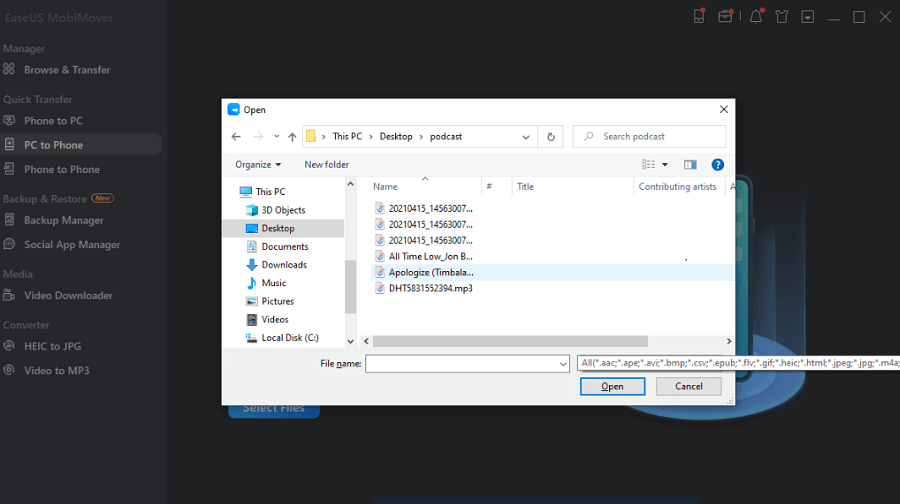Click horizontal scrollbar right arrow
Image resolution: width=900 pixels, height=504 pixels.
729,341
